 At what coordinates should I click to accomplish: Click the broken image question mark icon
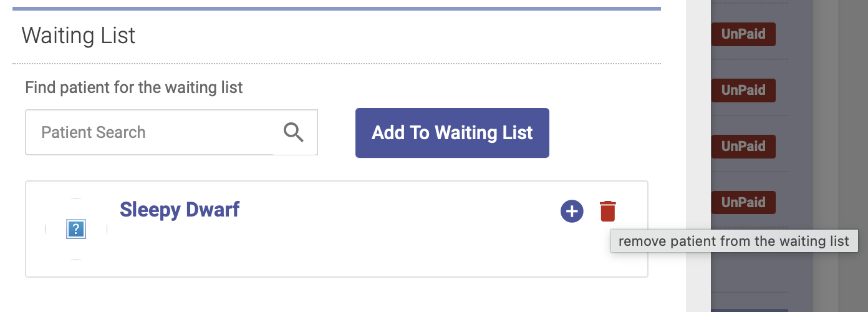[x=75, y=230]
